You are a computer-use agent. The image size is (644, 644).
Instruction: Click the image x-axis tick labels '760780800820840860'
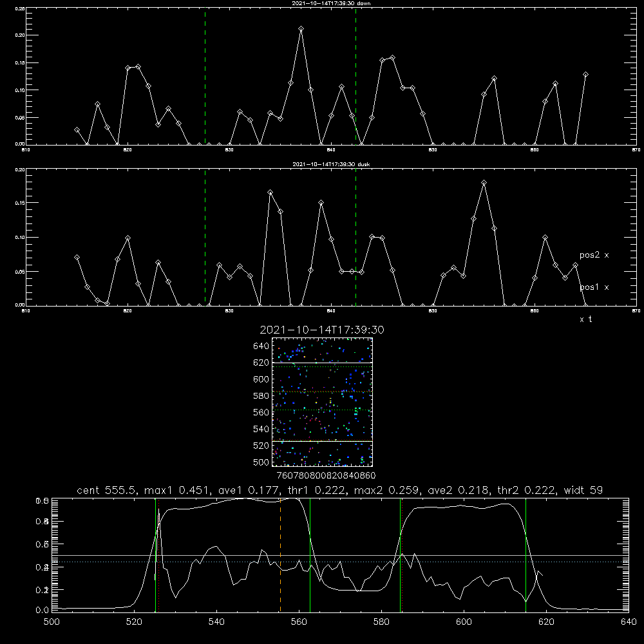326,476
